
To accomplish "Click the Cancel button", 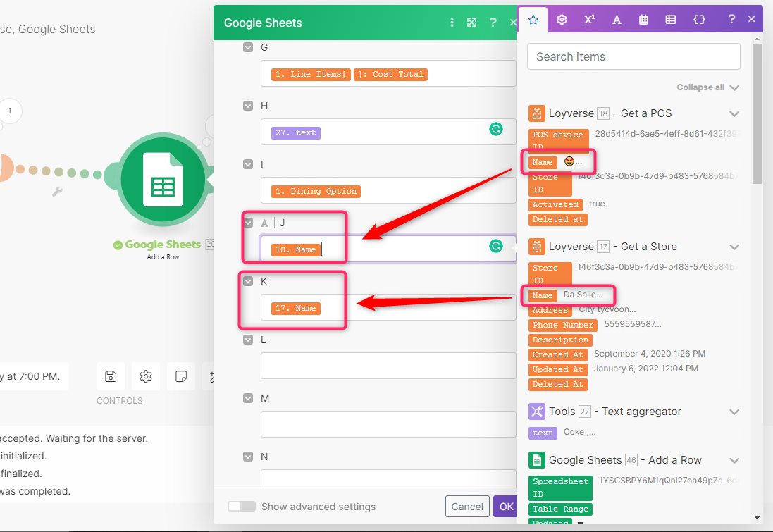I will pyautogui.click(x=469, y=506).
